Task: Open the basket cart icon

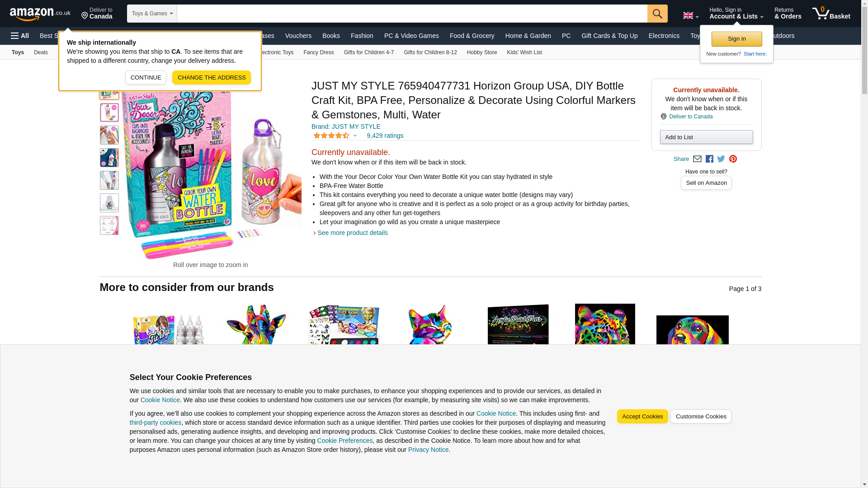Action: tap(831, 14)
